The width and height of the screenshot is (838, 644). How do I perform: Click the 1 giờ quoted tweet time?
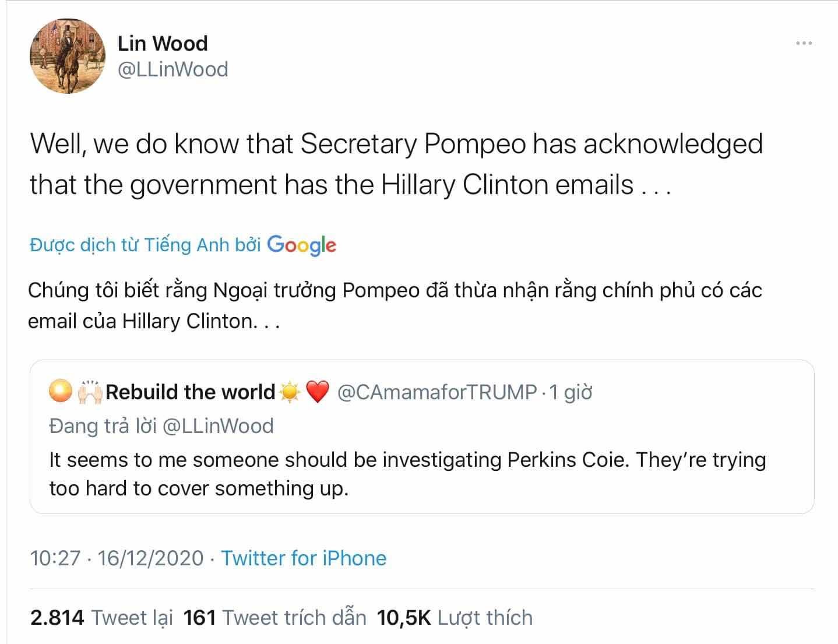pyautogui.click(x=571, y=392)
